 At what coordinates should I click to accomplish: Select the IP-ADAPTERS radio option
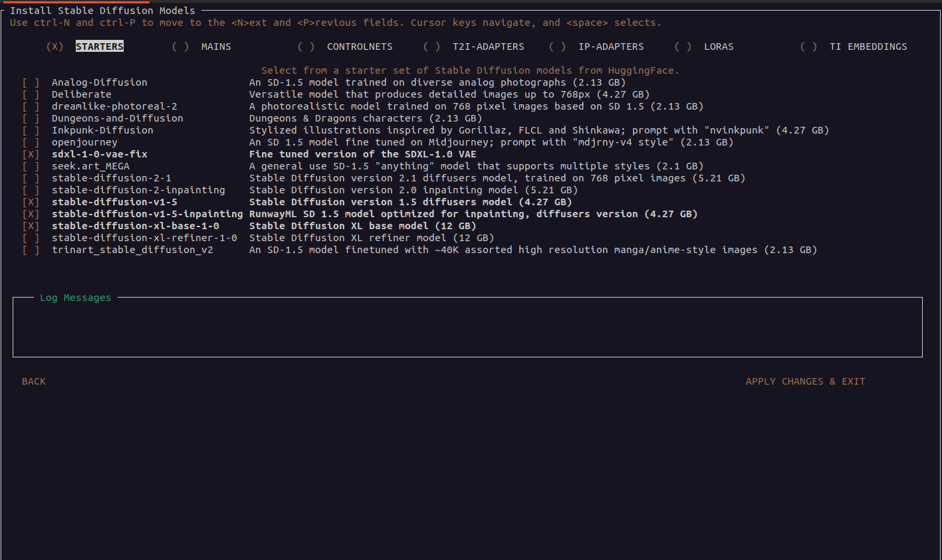[x=558, y=47]
